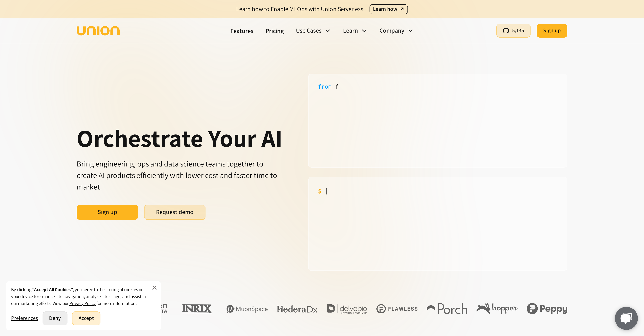
Task: Click the Request demo button
Action: [174, 212]
